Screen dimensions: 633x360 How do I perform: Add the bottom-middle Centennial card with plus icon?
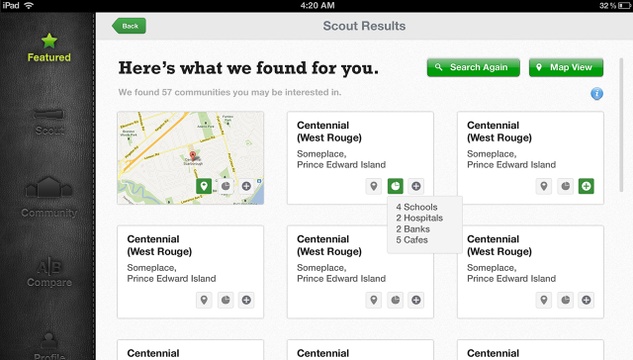point(416,300)
